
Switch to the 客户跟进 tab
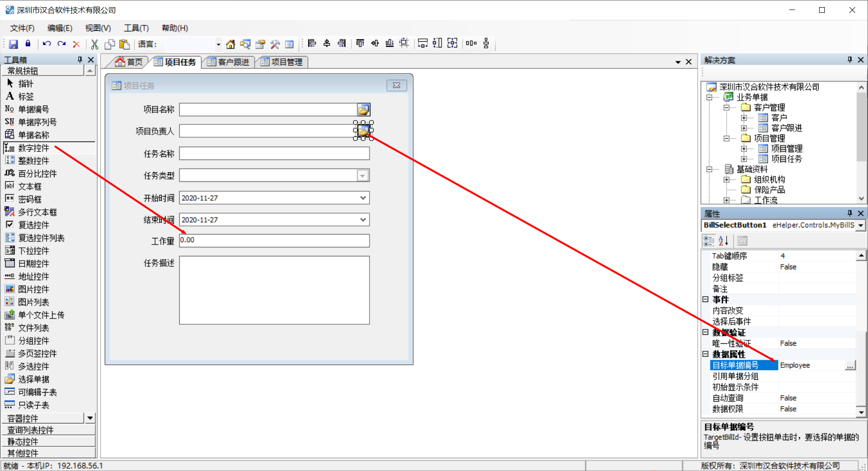coord(228,62)
